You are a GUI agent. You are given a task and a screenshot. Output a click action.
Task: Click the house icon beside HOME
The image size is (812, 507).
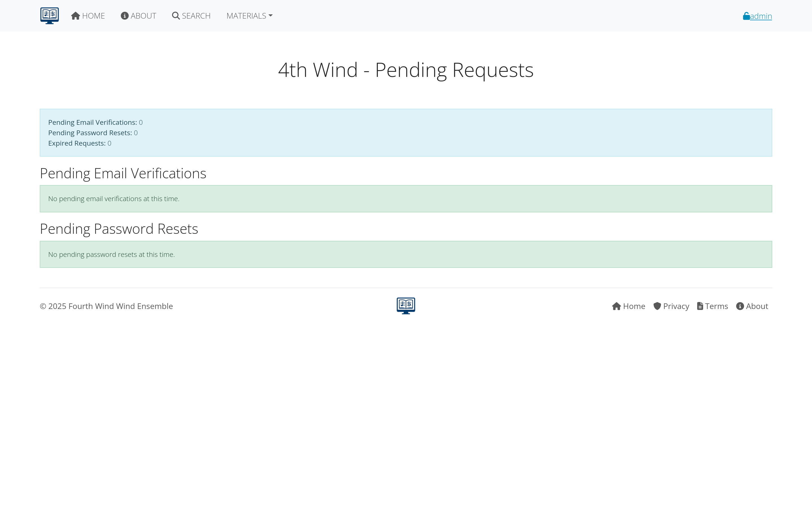click(76, 16)
